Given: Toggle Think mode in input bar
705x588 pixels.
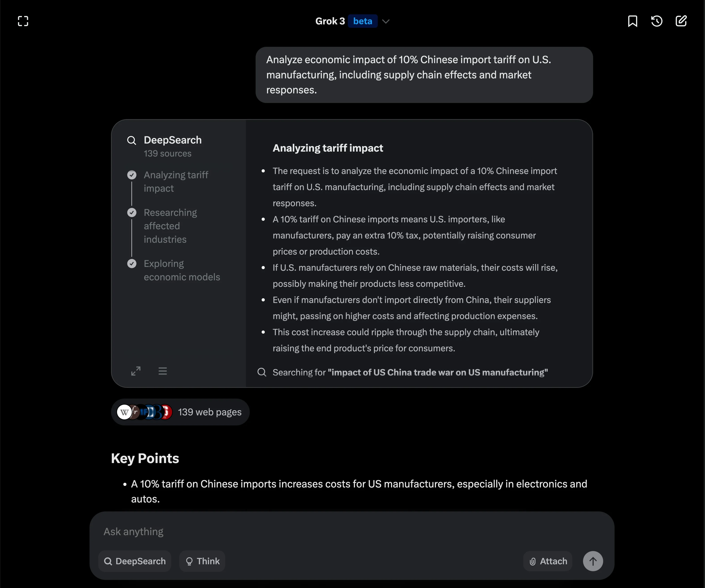Looking at the screenshot, I should click(202, 561).
